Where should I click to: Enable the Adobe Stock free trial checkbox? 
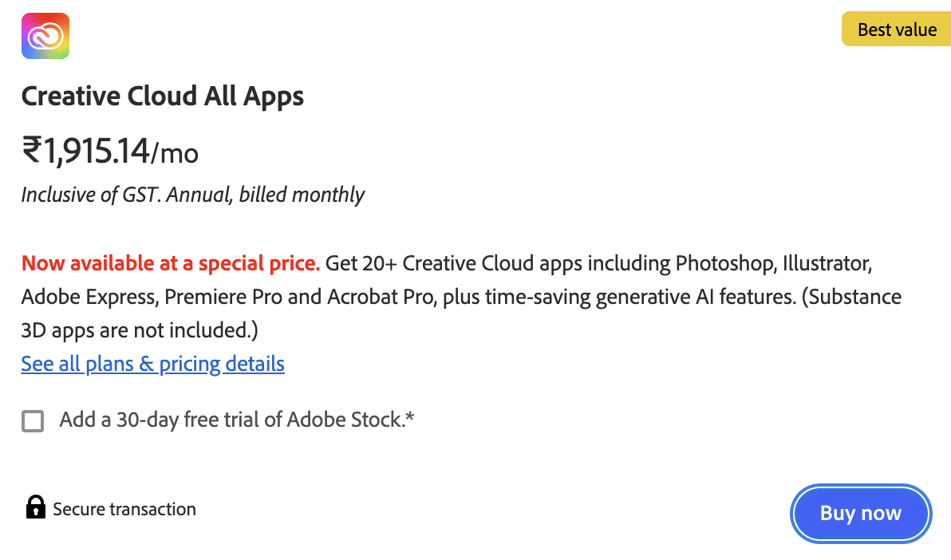[33, 420]
